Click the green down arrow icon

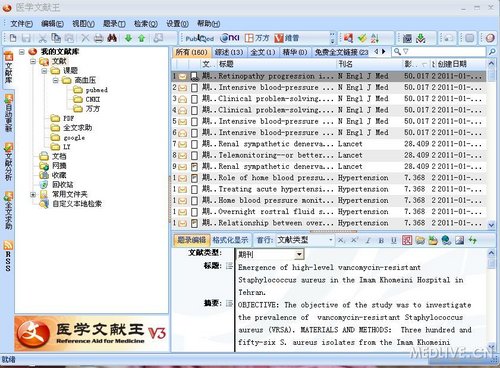point(128,38)
